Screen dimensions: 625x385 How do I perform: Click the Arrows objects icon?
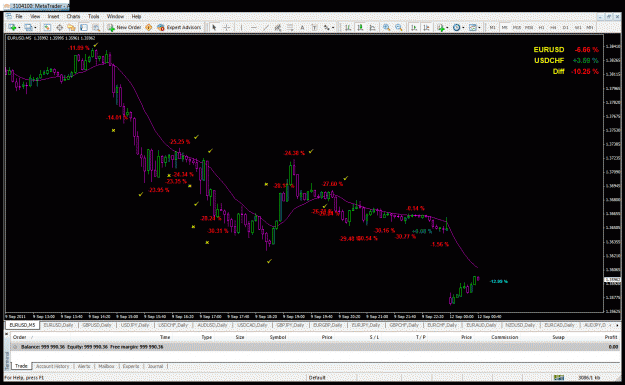(326, 28)
